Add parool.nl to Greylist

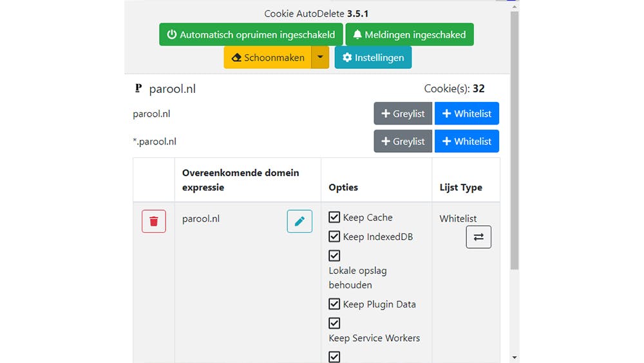(x=402, y=113)
